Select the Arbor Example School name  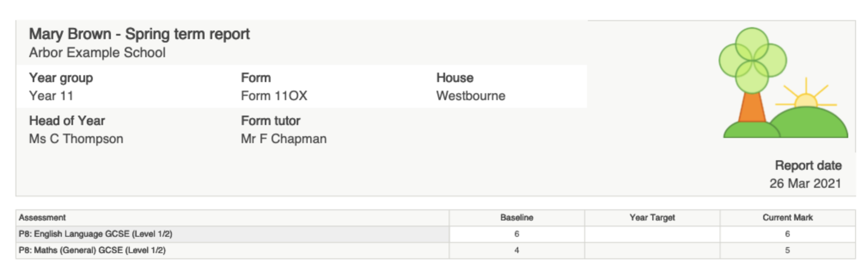click(x=97, y=52)
